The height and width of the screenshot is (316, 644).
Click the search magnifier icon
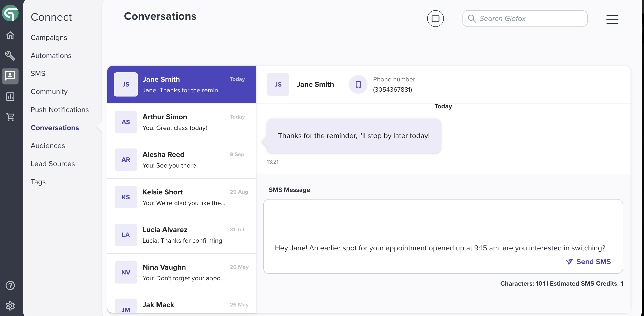click(x=472, y=19)
